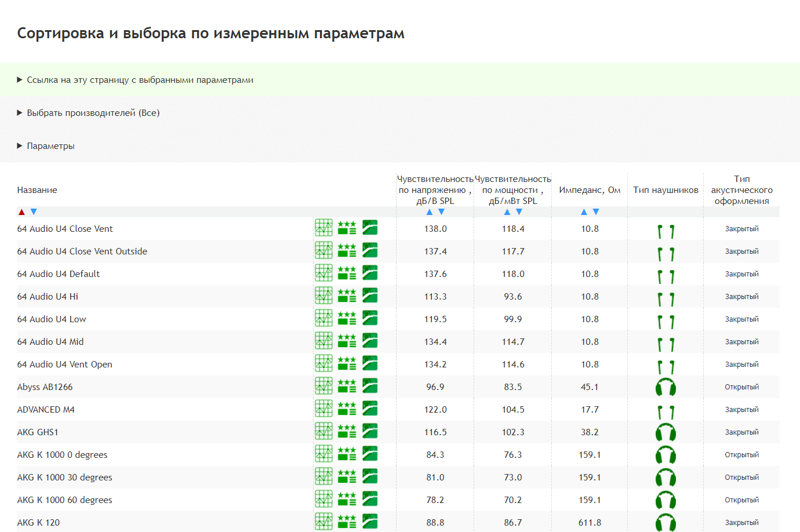This screenshot has height=532, width=800.
Task: Open the 64 Audio U4 Vent Open entry
Action: [65, 365]
